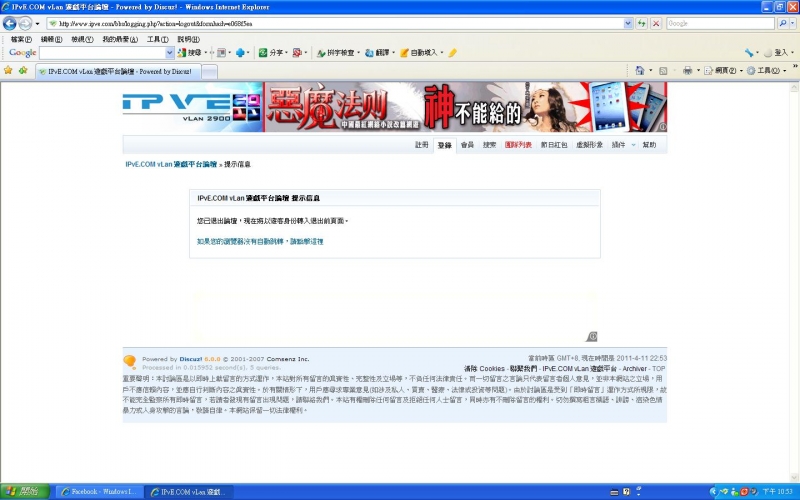Open the Home button dropdown arrow
The image size is (800, 500).
pyautogui.click(x=651, y=71)
